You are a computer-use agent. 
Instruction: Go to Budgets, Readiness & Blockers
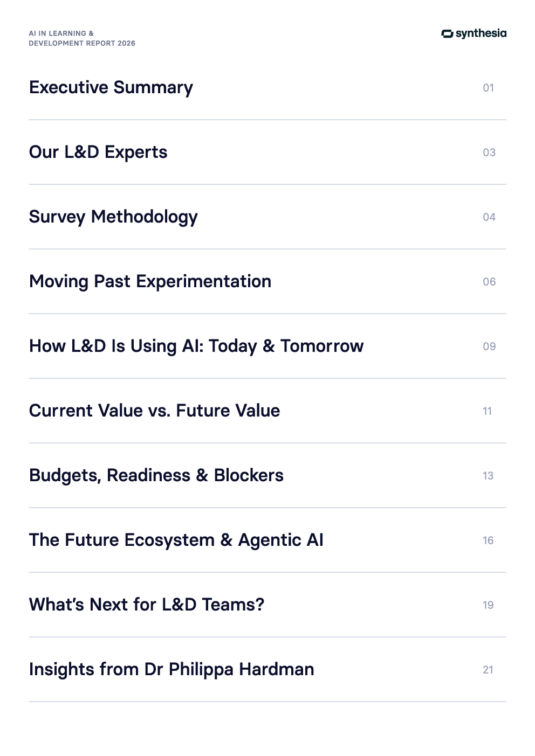tap(156, 475)
